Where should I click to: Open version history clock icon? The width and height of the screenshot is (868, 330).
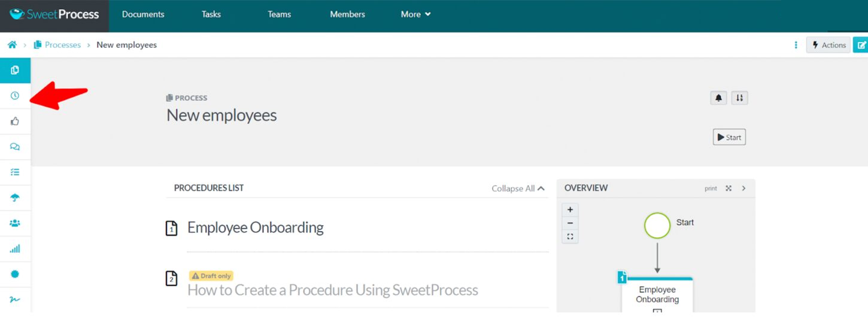pyautogui.click(x=15, y=96)
